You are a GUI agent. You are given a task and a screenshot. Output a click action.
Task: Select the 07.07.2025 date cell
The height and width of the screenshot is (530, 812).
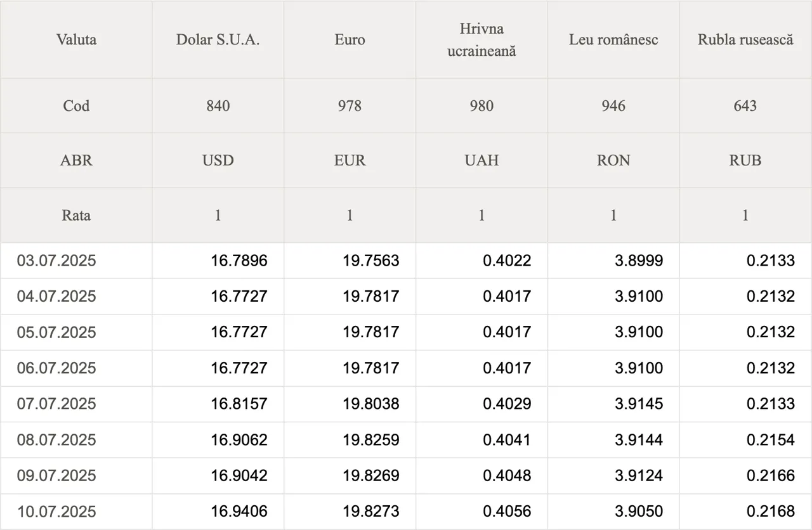coord(76,404)
